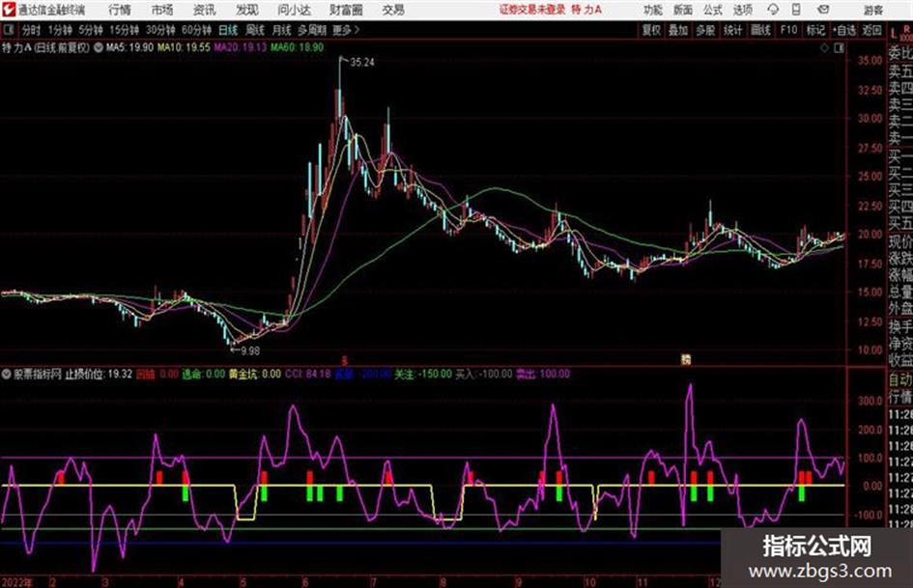Viewport: 913px width, 588px height.
Task: Open the 问小达 menu
Action: [294, 10]
